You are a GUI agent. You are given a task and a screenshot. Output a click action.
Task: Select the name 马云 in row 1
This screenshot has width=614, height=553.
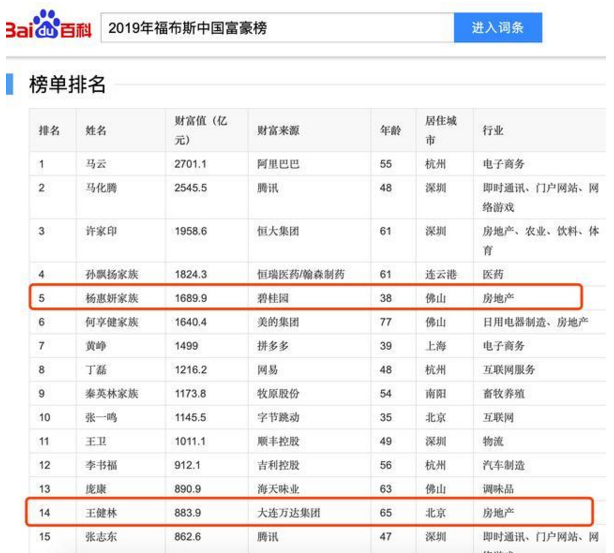(x=96, y=164)
